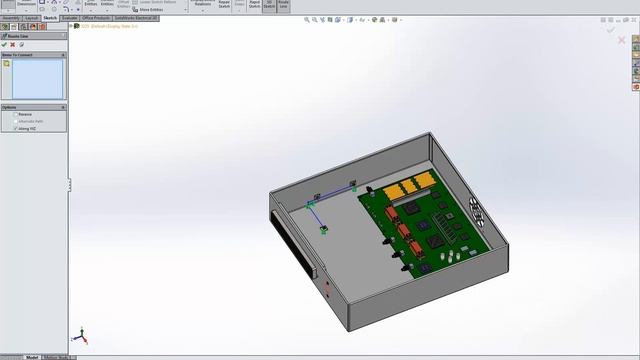Image resolution: width=640 pixels, height=360 pixels.
Task: Expand the flyout FeatureManager tree
Action: click(71, 26)
